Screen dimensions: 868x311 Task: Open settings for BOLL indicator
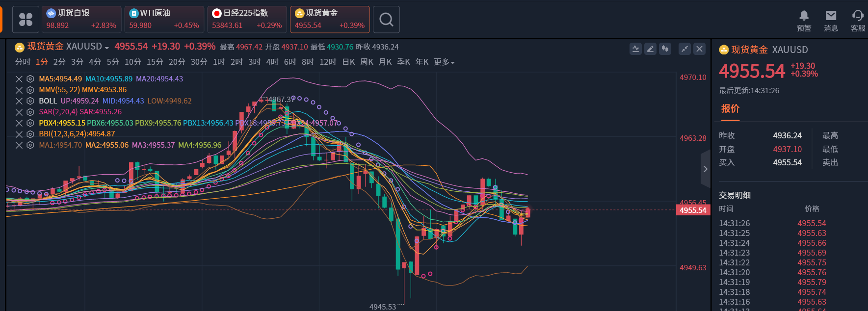[30, 101]
